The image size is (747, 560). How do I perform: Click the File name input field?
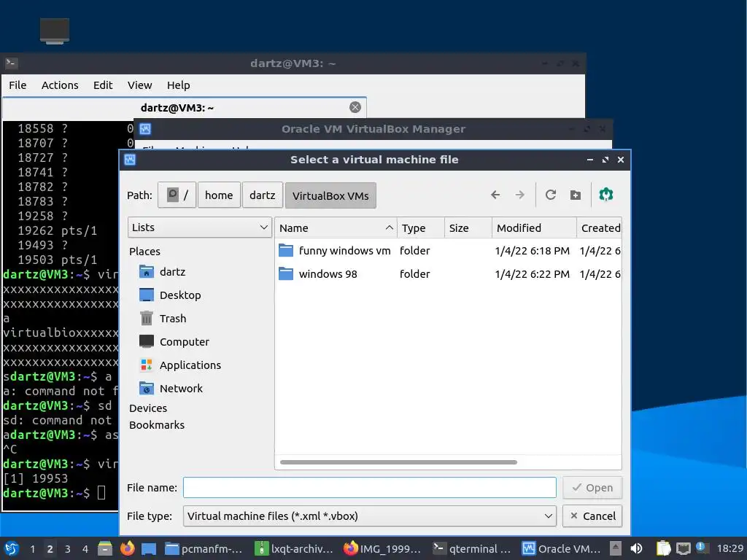[x=370, y=488]
